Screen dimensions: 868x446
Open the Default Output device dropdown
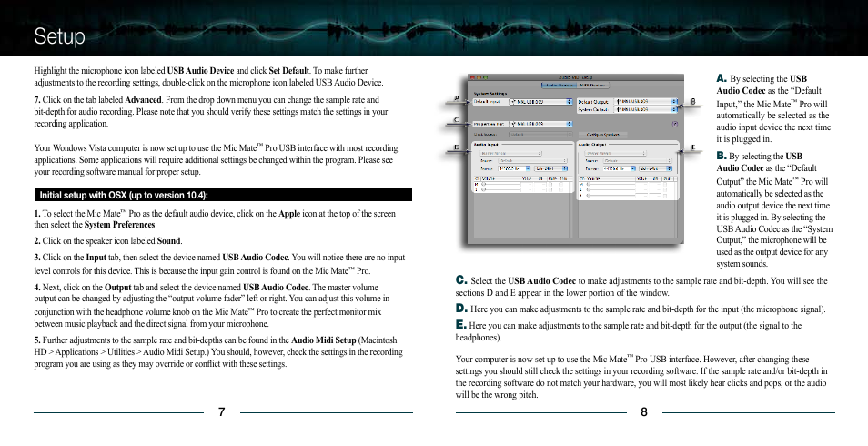point(645,101)
